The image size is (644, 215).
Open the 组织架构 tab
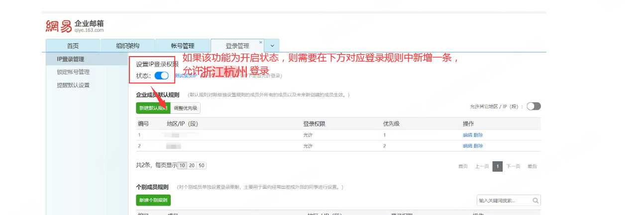pyautogui.click(x=128, y=46)
